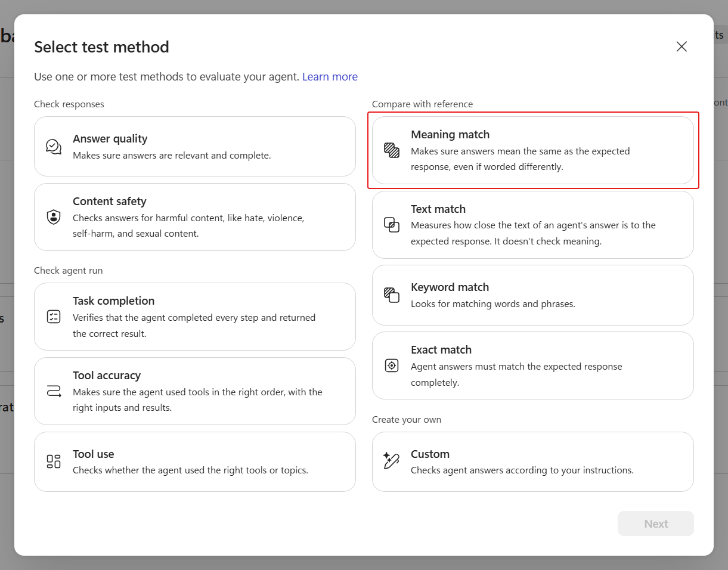Click the 'Check agent run' section heading
Screen dimensions: 728x570
69,271
